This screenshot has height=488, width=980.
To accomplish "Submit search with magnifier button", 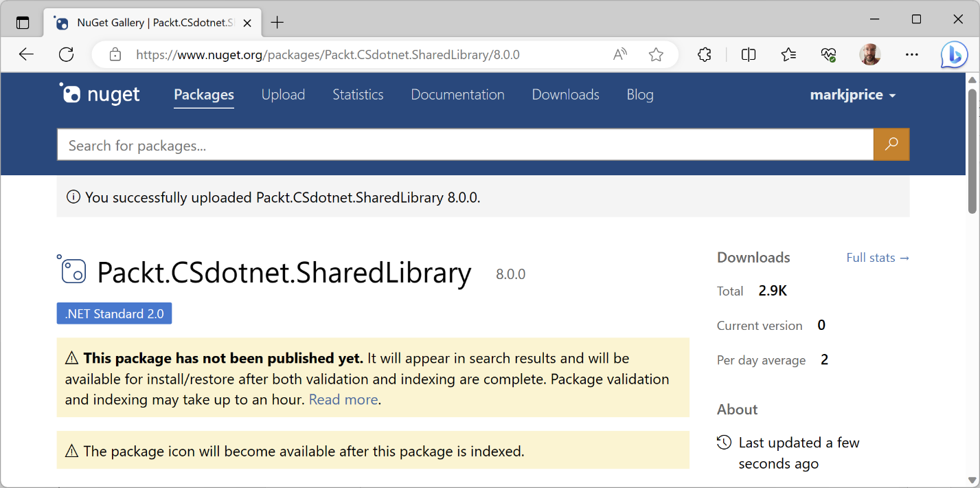I will click(x=891, y=144).
